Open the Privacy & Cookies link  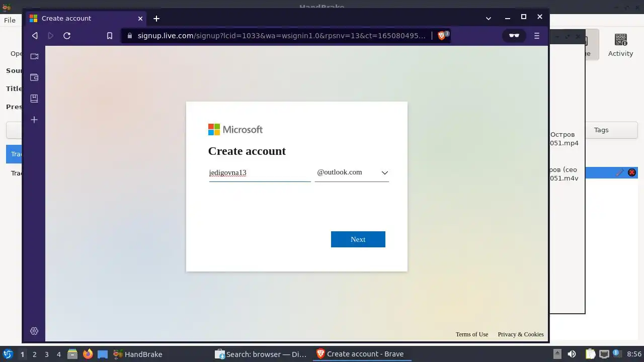tap(521, 334)
